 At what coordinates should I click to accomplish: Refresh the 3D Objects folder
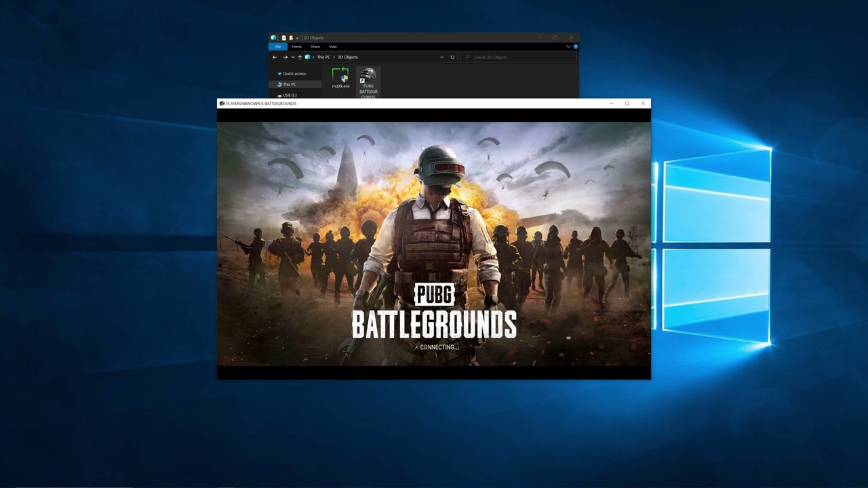click(452, 57)
